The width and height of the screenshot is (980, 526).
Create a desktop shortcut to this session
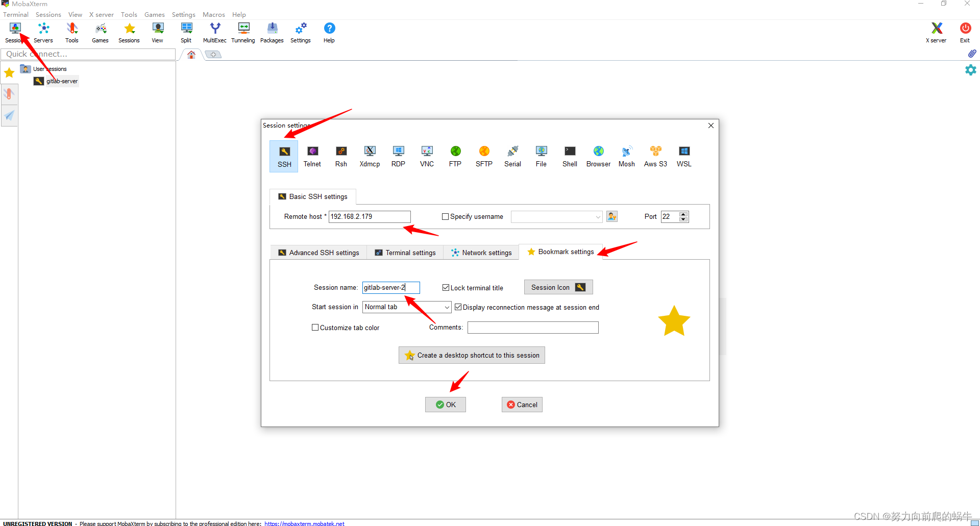coord(472,355)
